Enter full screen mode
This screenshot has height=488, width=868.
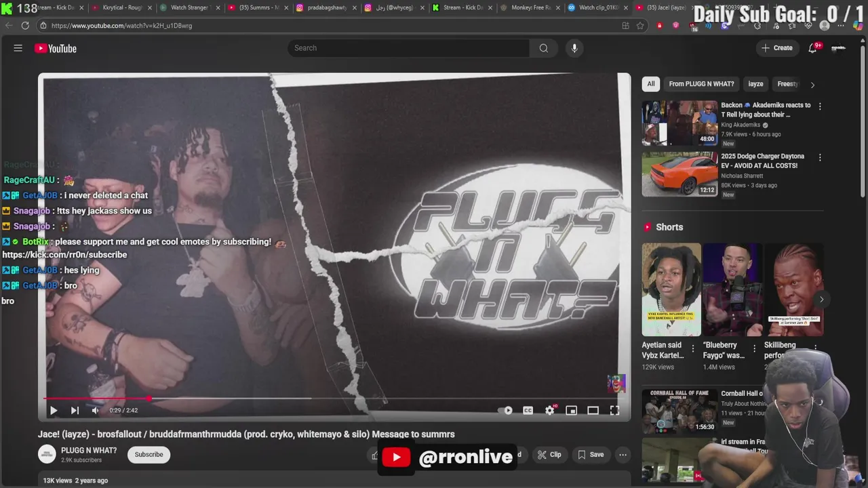(614, 410)
